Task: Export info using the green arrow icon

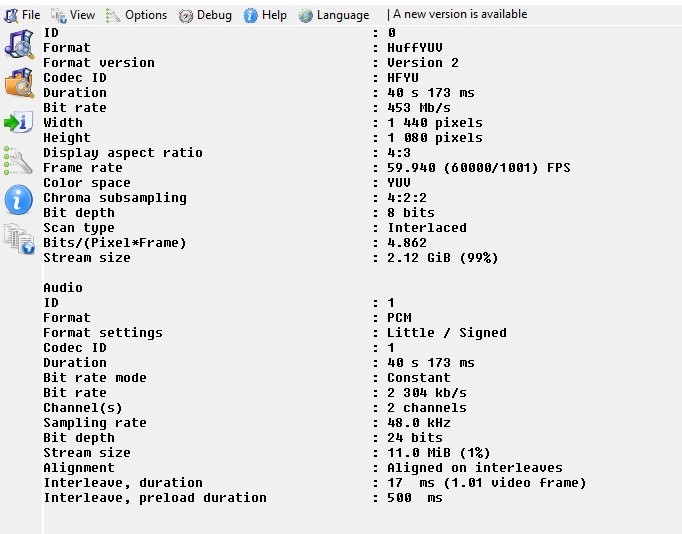Action: tap(19, 122)
